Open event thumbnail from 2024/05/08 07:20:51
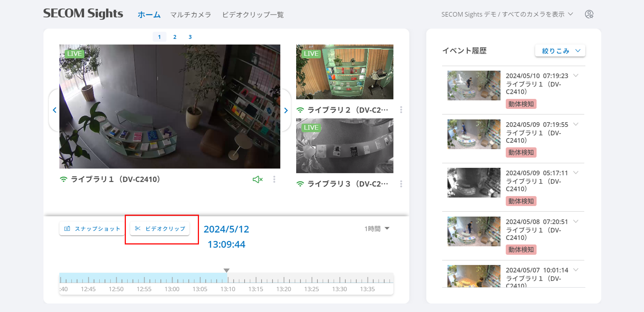The width and height of the screenshot is (644, 312). click(474, 231)
